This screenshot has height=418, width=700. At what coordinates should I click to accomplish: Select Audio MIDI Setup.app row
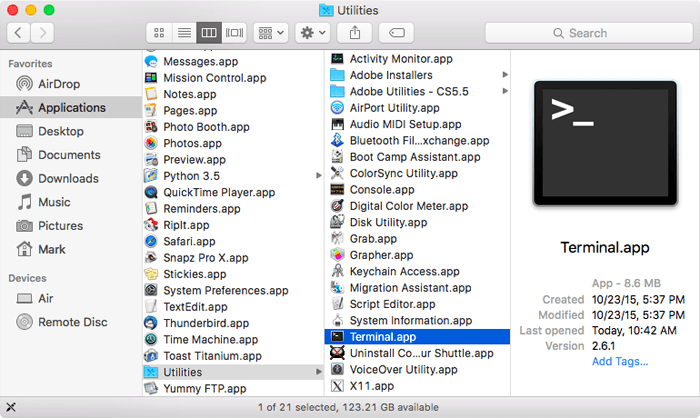417,124
